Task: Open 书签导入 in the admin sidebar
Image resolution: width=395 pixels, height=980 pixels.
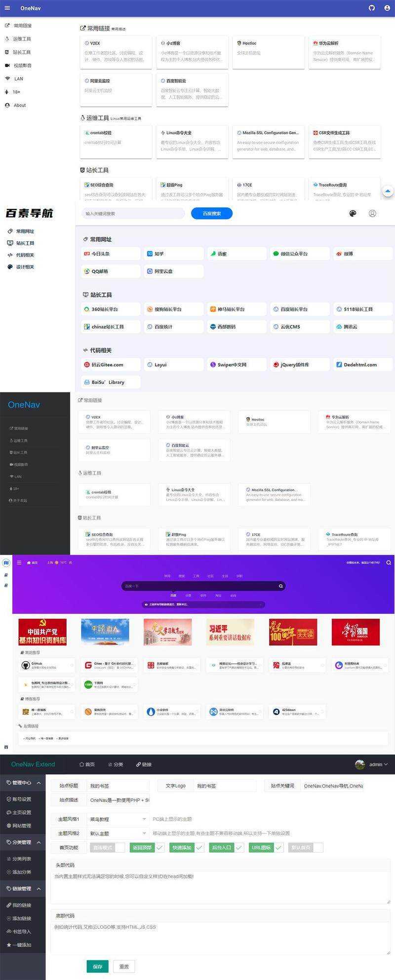Action: pos(19,932)
